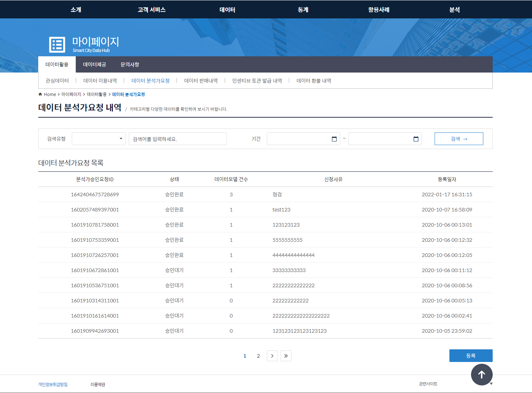
Task: Open start date calendar picker icon
Action: [x=334, y=139]
